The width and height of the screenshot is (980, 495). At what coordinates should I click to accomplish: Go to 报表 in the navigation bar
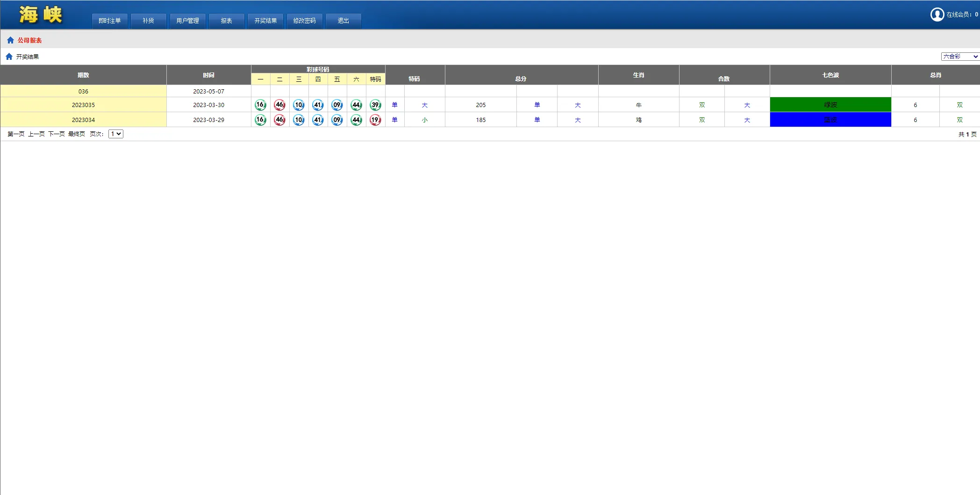pyautogui.click(x=227, y=21)
